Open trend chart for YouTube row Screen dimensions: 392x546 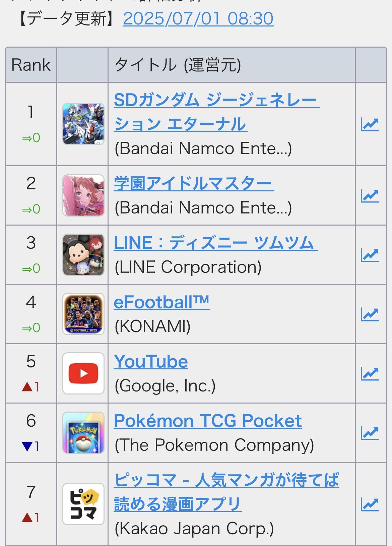370,374
